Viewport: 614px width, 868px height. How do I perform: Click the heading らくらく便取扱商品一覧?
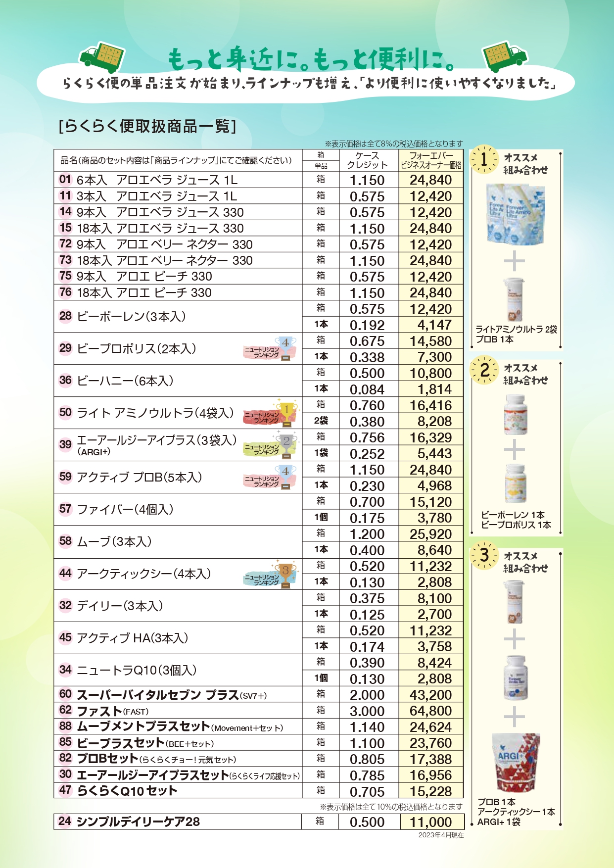click(x=147, y=126)
